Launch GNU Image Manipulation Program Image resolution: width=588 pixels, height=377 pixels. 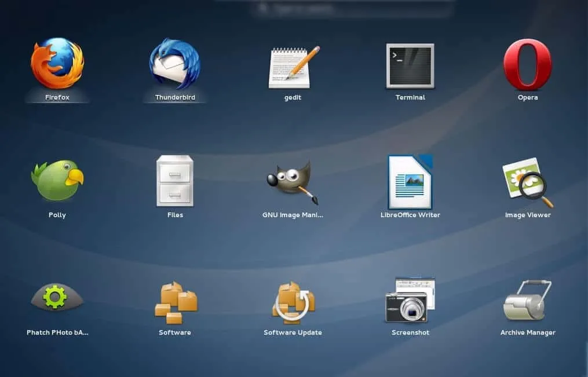(x=293, y=182)
